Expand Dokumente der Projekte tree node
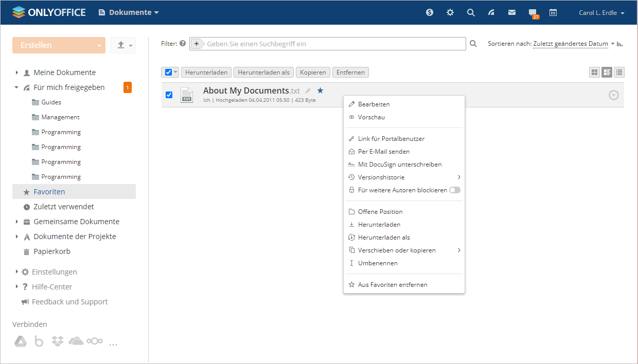 pyautogui.click(x=16, y=236)
